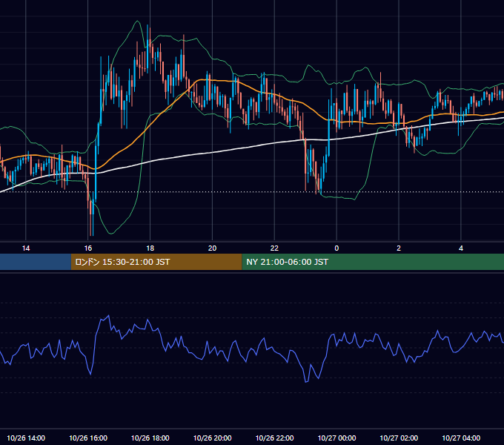Image resolution: width=504 pixels, height=445 pixels.
Task: Select the ロンドン 15:30-21:00 JST session bar
Action: (x=156, y=262)
